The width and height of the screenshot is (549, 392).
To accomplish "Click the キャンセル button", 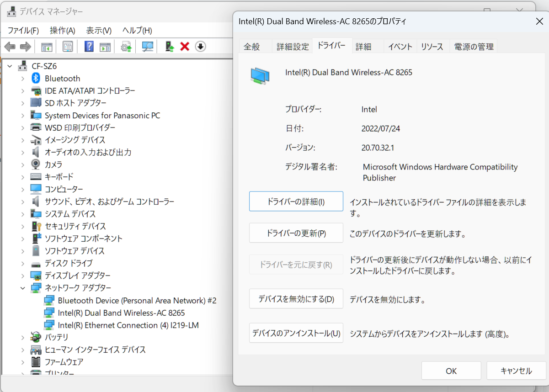I will [516, 371].
